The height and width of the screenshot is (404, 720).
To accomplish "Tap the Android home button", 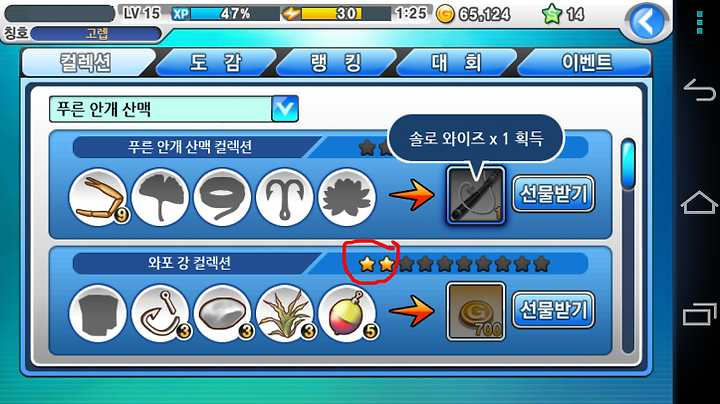I will pyautogui.click(x=699, y=202).
